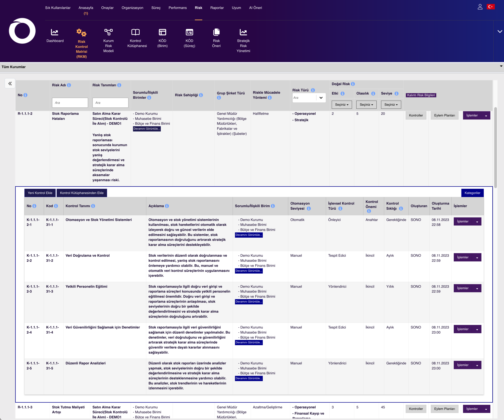Click the Kategoriler button

(472, 193)
